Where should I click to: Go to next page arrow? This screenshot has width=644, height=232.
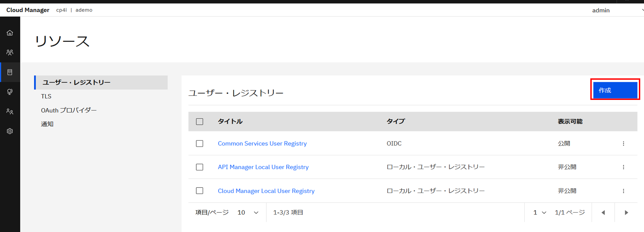(626, 212)
